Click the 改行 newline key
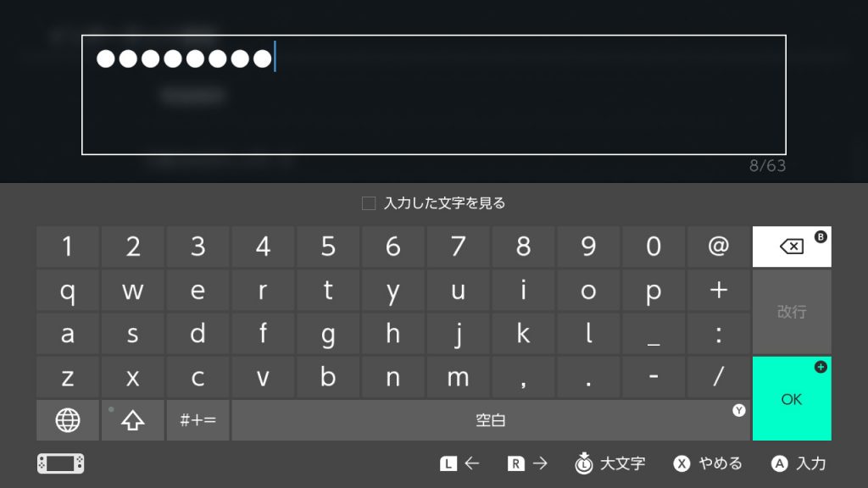Screen dimensions: 868x488 click(792, 312)
